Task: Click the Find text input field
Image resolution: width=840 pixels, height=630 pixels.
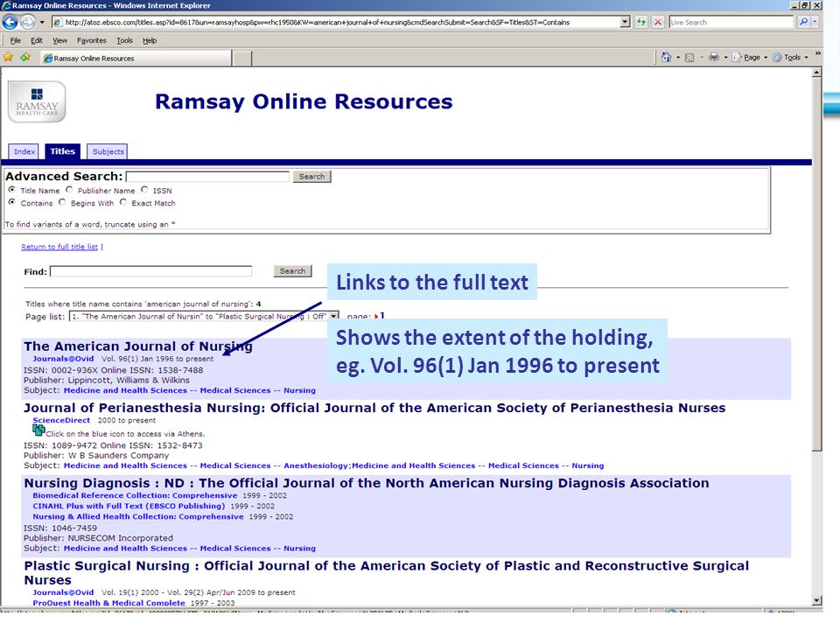Action: [x=151, y=271]
